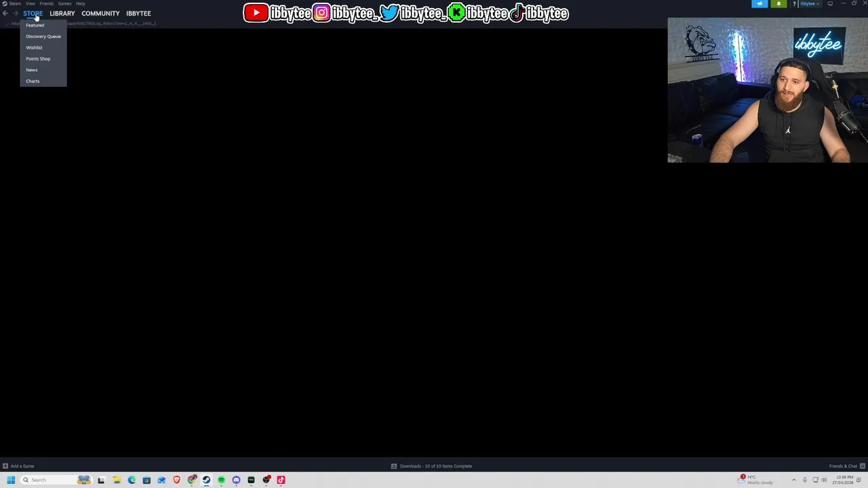The image size is (868, 488).
Task: Choose Wishlist from Store dropdown
Action: pyautogui.click(x=34, y=47)
